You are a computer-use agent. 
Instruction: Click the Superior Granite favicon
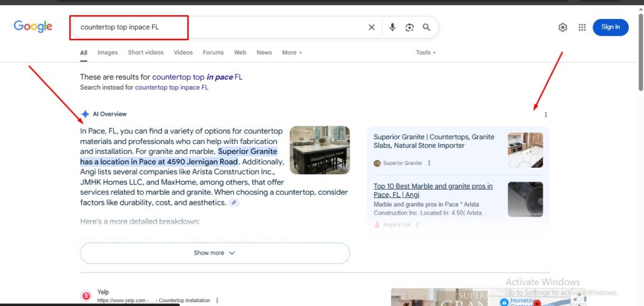click(x=377, y=163)
